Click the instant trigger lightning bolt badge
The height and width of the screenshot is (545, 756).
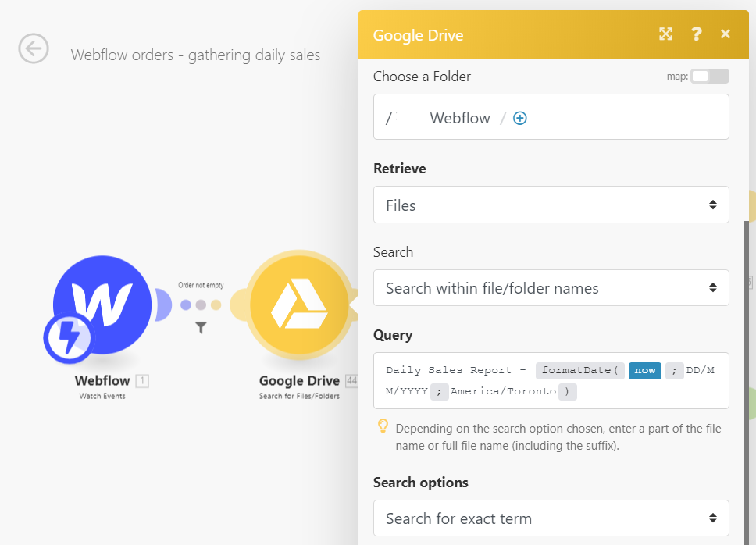tap(68, 337)
